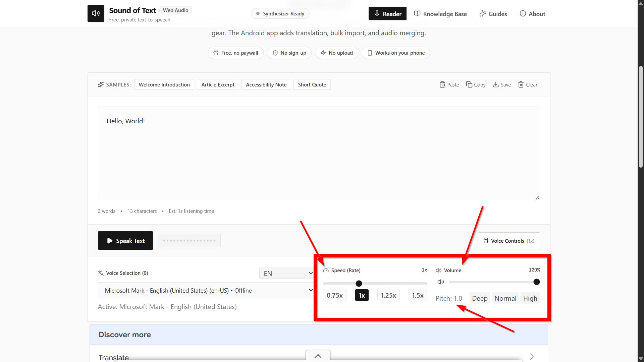The height and width of the screenshot is (362, 644).
Task: Click the 13 characters count
Action: [x=142, y=211]
